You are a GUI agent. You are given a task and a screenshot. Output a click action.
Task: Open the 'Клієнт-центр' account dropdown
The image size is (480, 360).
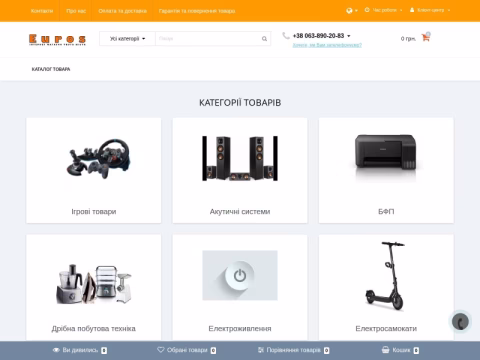(430, 10)
